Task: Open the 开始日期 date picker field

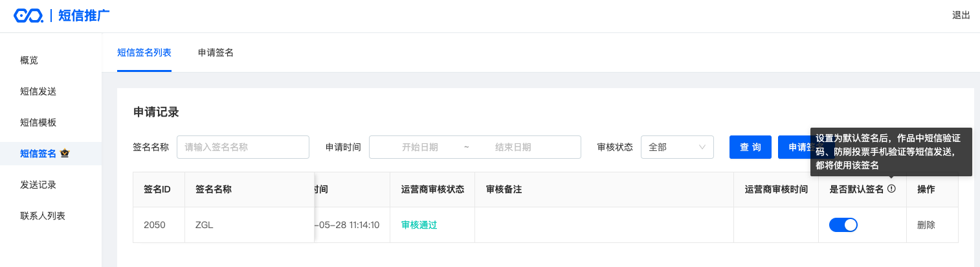Action: 420,147
